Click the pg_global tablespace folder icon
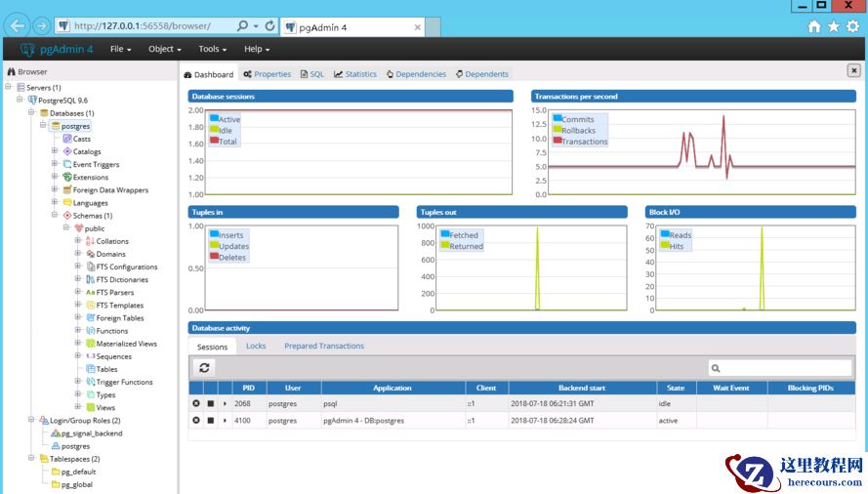This screenshot has height=494, width=868. point(56,484)
